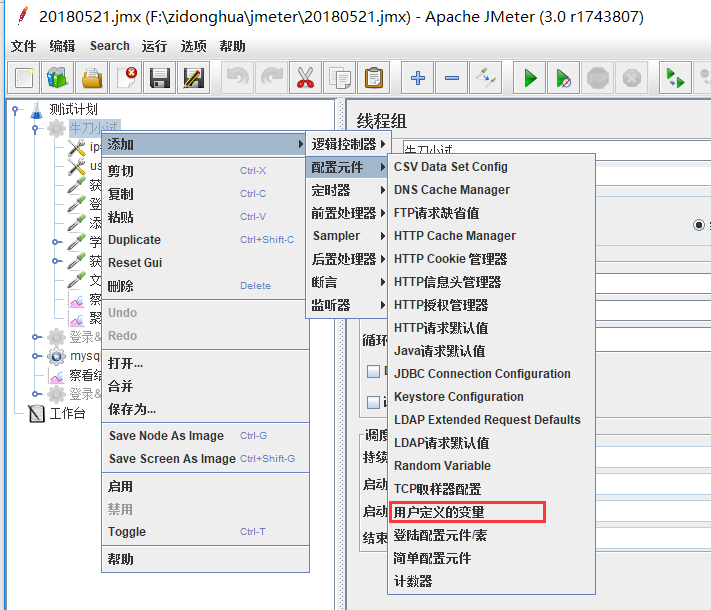Click the Undo arrow toolbar icon

[x=238, y=78]
